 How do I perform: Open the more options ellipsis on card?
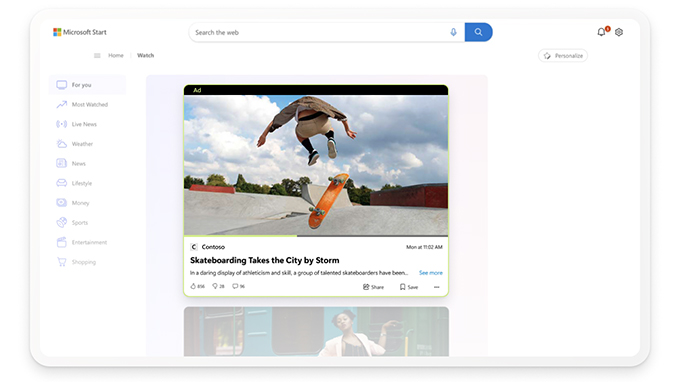pos(436,287)
